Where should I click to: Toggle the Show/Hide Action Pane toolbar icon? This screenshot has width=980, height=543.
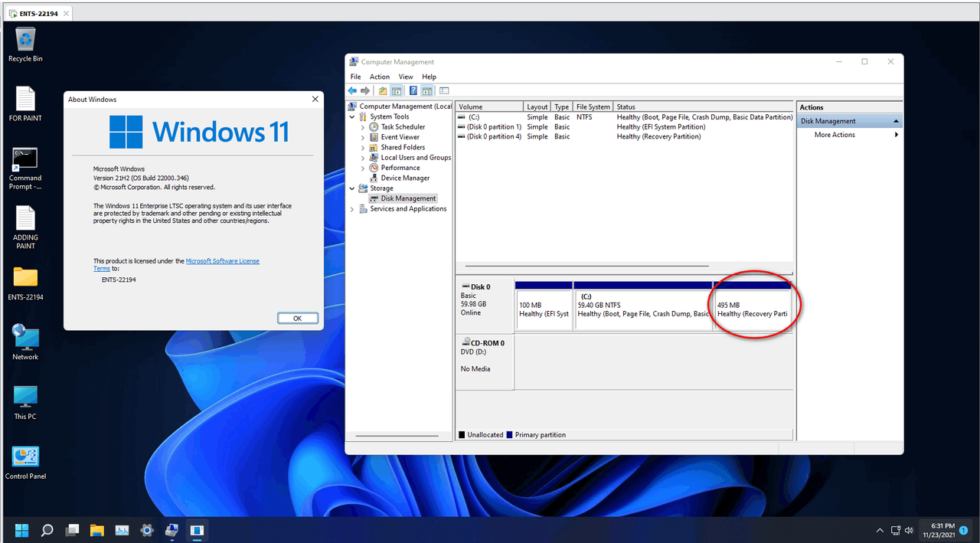click(426, 90)
